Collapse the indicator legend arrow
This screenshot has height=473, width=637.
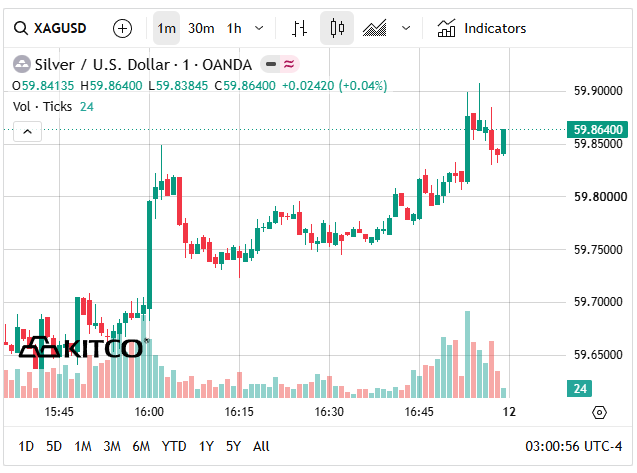tap(28, 132)
